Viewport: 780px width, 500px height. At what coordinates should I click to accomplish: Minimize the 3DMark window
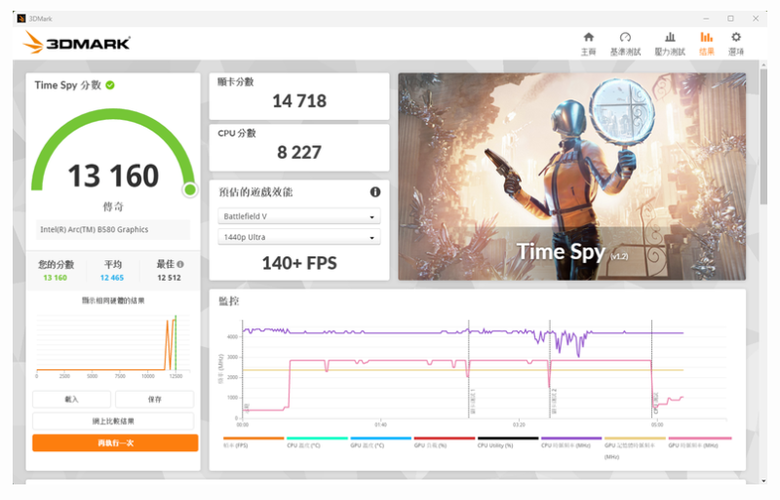pos(706,18)
